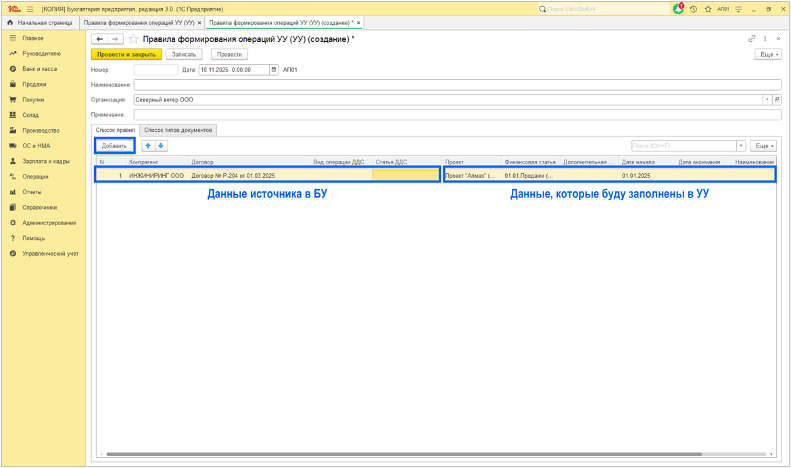The width and height of the screenshot is (791, 468).
Task: Open the history icon in the top bar
Action: (x=693, y=8)
